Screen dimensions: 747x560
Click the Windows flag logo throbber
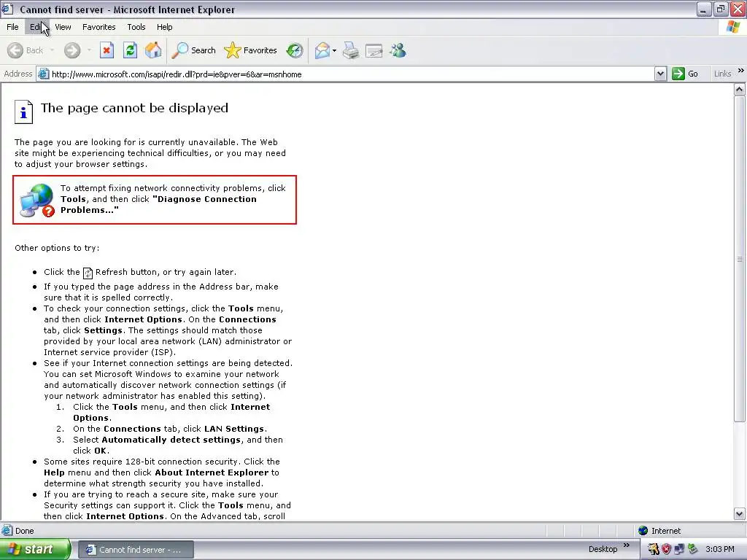[733, 27]
